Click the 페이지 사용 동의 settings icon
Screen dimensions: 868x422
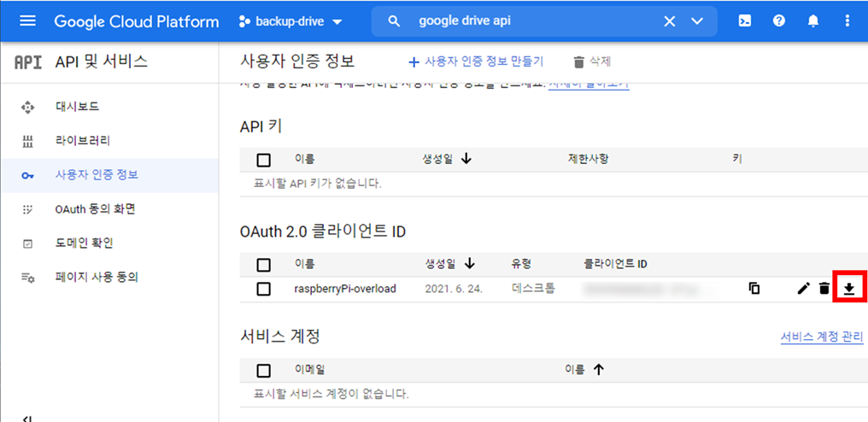[x=27, y=278]
